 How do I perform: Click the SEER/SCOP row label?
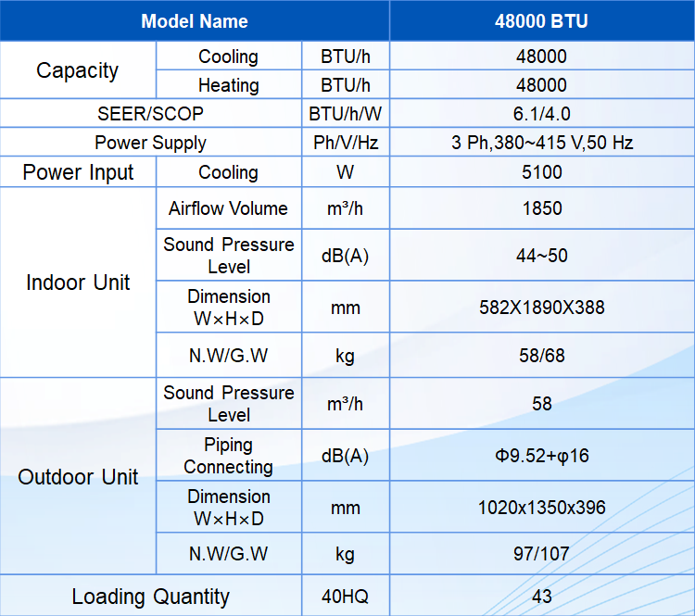(150, 114)
